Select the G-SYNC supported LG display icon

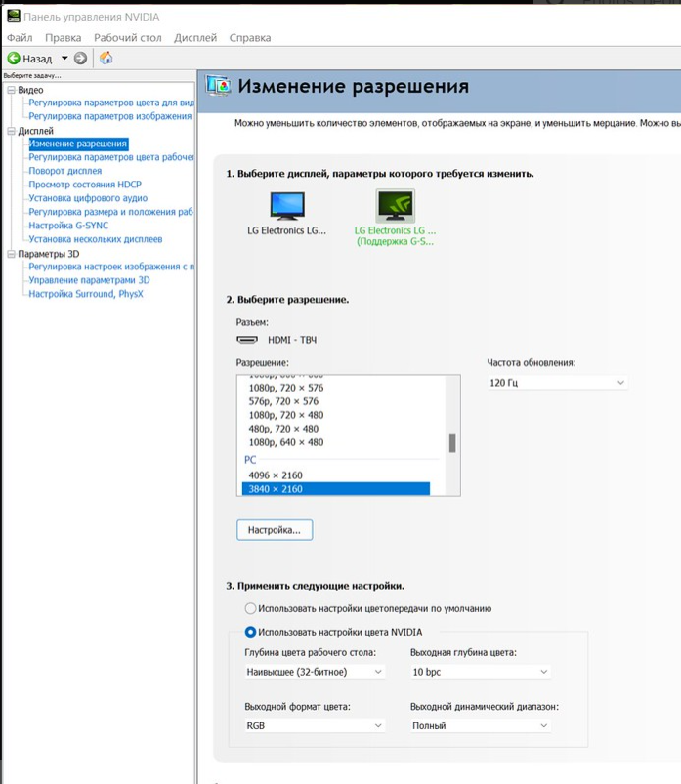coord(395,206)
